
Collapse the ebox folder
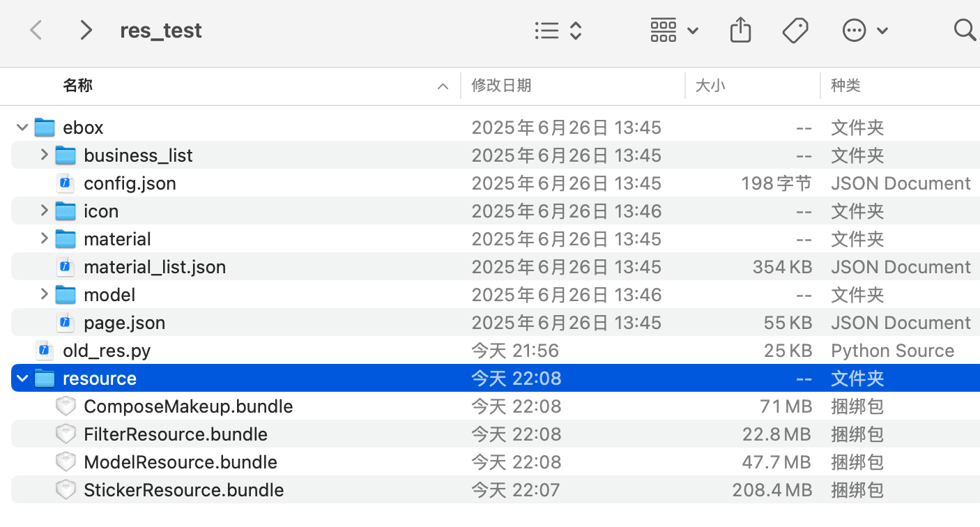coord(22,128)
